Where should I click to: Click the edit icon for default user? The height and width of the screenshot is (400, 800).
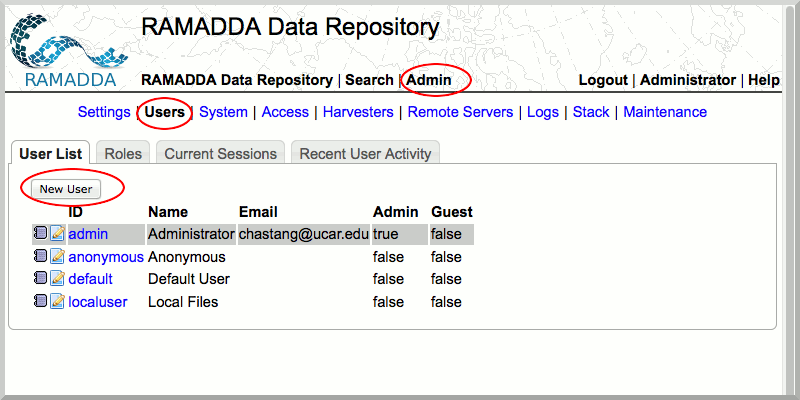(58, 279)
